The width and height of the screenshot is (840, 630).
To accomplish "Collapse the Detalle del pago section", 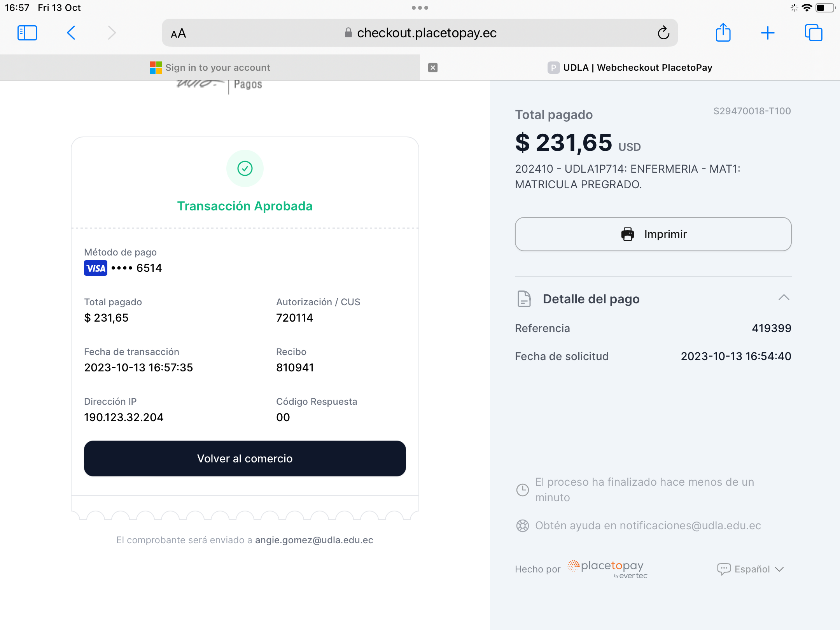I will click(784, 298).
